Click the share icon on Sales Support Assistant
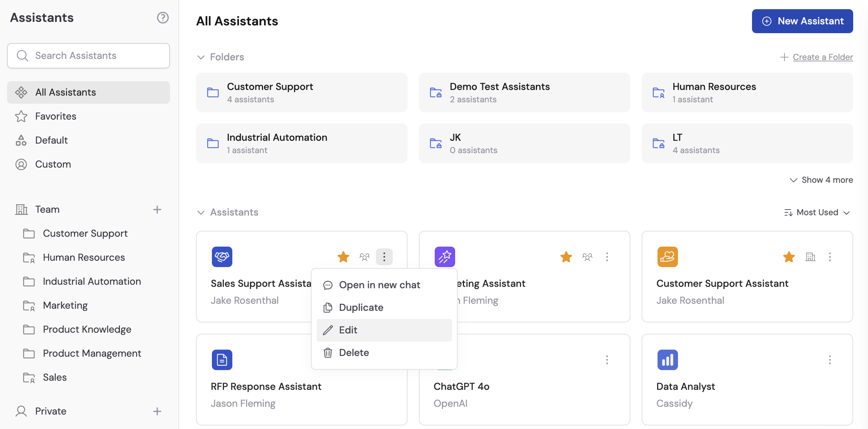 (364, 257)
